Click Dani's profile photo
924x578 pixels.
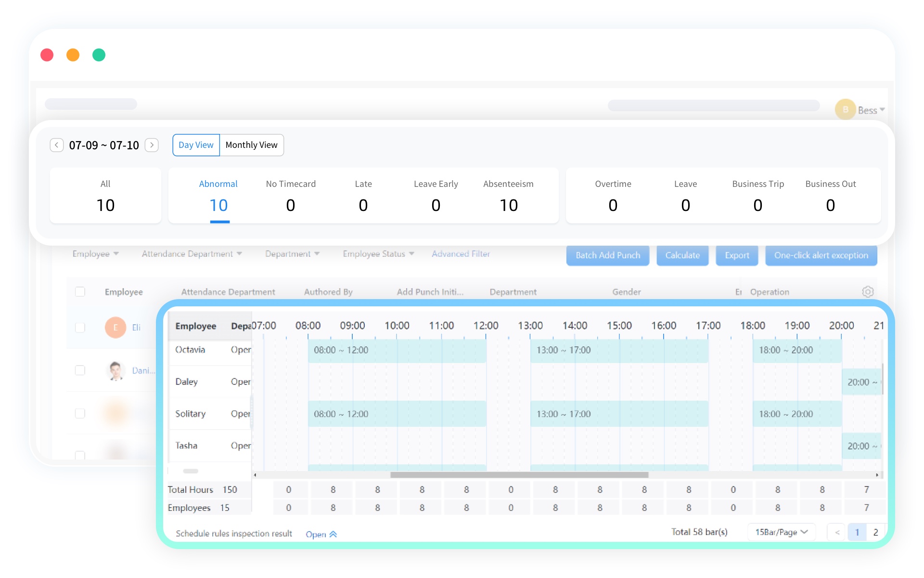115,370
